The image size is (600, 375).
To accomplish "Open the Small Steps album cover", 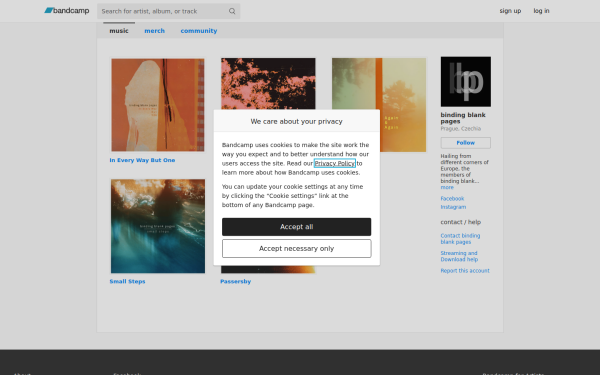I will click(158, 226).
